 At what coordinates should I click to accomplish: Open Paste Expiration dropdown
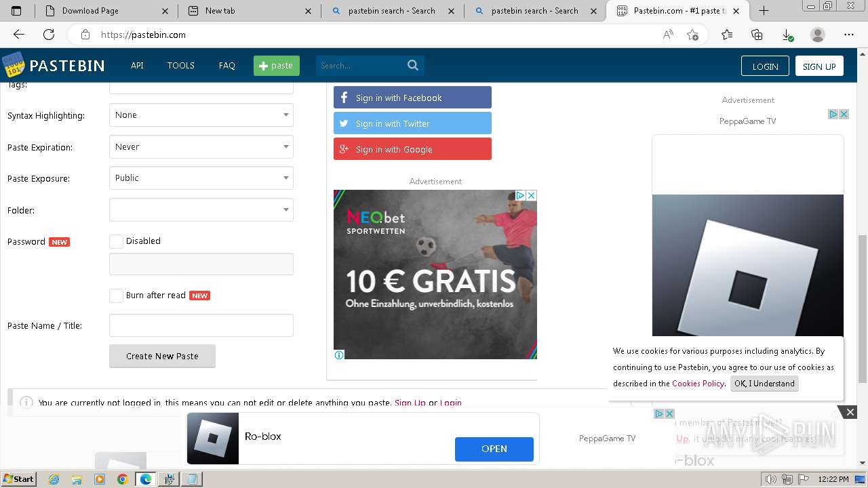(201, 146)
